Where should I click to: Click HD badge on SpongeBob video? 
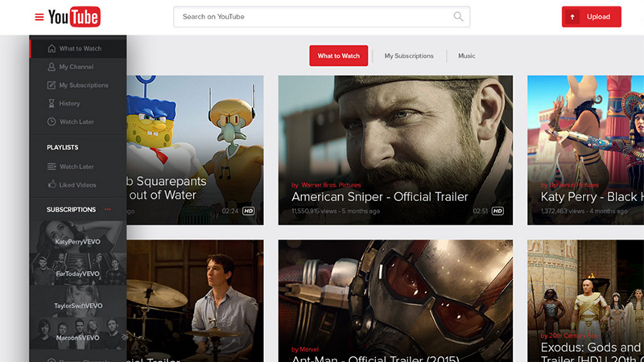point(249,211)
